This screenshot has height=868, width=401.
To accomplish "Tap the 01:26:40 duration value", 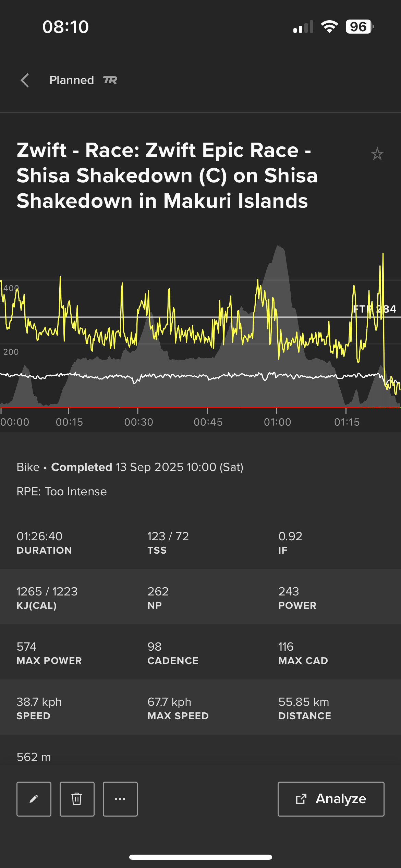I will (39, 536).
